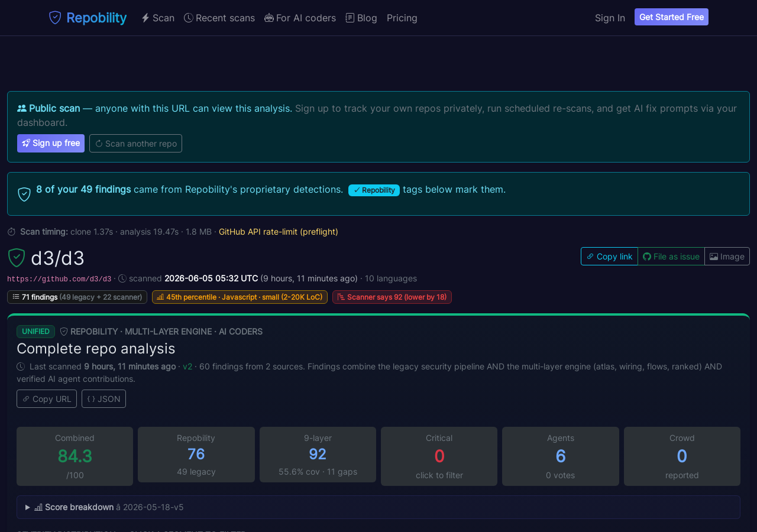Click the 10 languages text
This screenshot has height=532, width=757.
(391, 278)
